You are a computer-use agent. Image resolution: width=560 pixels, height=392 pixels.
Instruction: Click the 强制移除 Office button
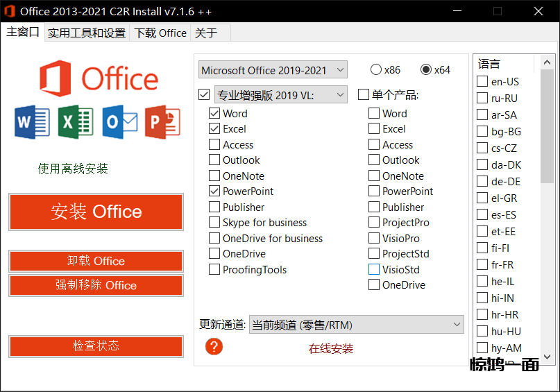[96, 285]
